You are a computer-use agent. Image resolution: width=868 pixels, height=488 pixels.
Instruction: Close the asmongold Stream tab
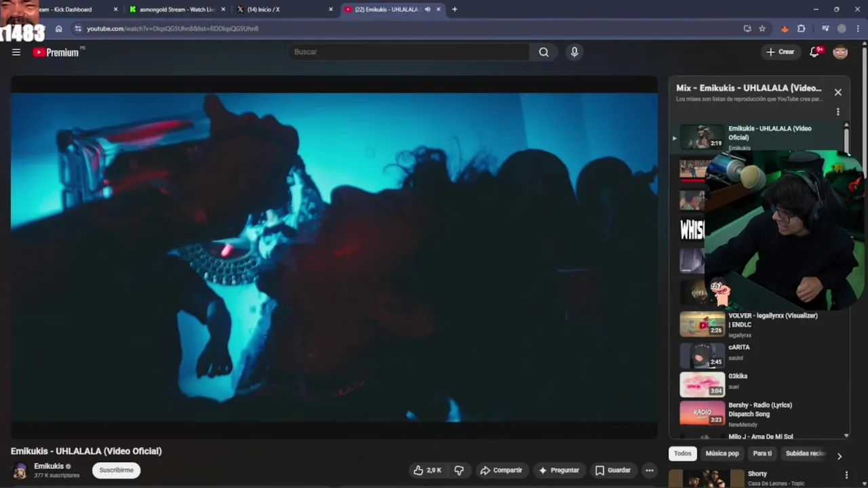[223, 9]
